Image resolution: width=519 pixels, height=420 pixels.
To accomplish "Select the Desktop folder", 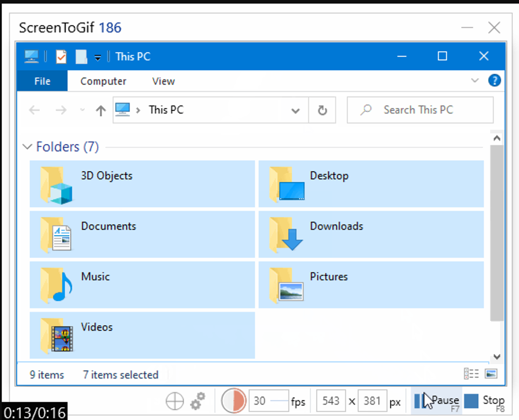I will pyautogui.click(x=371, y=184).
